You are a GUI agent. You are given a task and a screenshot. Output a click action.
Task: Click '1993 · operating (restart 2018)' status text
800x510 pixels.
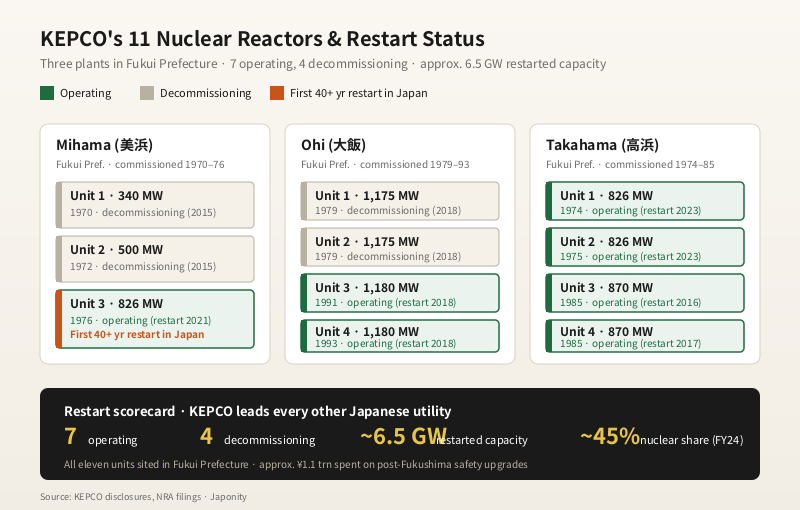coord(386,344)
